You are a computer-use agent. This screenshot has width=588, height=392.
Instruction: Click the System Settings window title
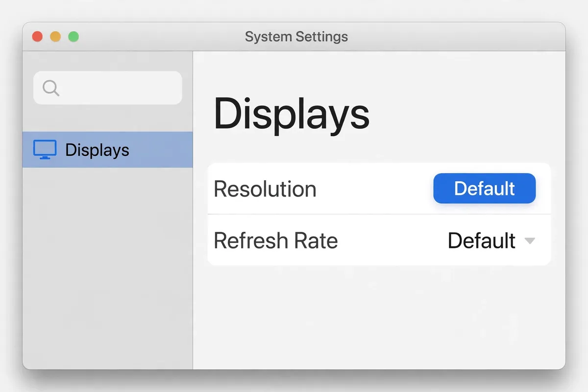tap(296, 37)
